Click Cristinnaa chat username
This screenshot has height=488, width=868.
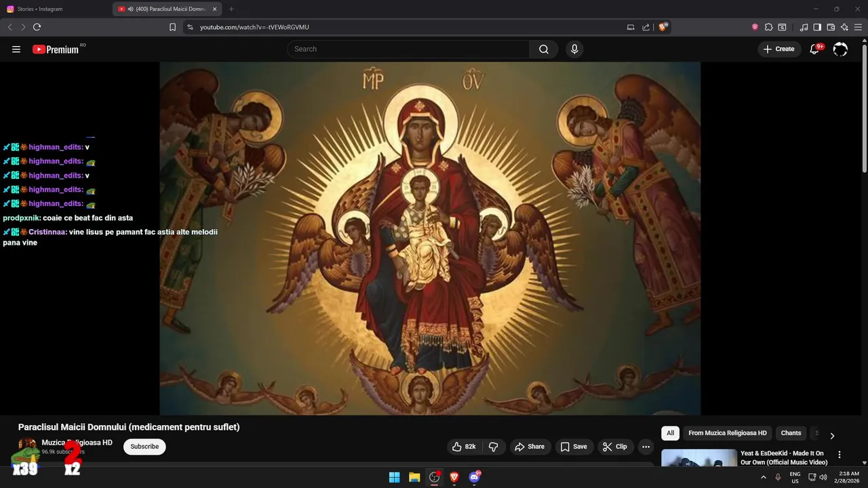click(47, 232)
